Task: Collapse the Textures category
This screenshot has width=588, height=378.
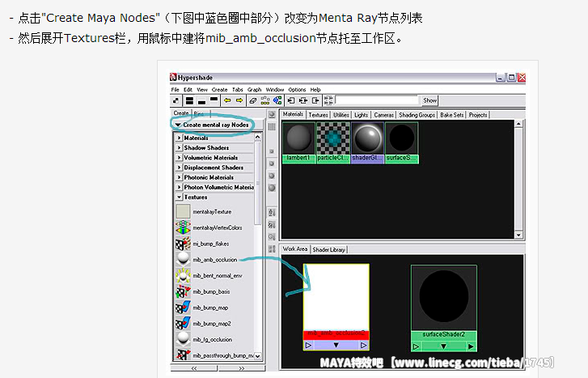Action: tap(179, 197)
